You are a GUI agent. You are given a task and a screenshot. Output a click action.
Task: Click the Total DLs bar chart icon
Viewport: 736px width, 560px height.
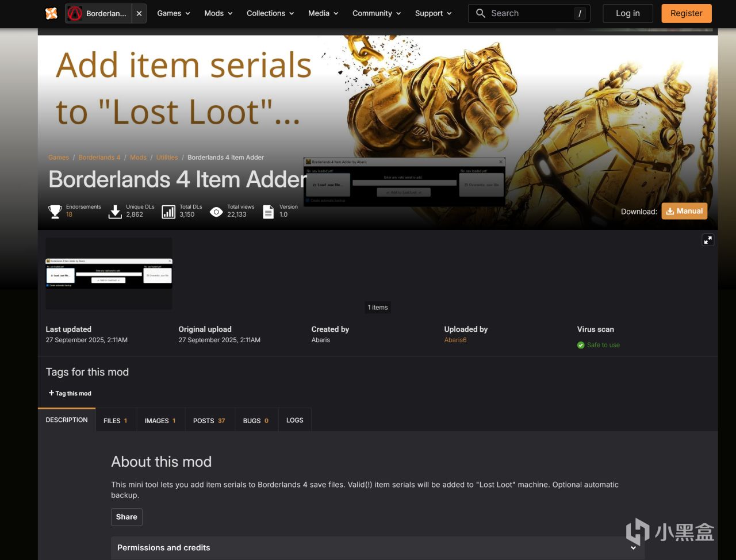168,212
